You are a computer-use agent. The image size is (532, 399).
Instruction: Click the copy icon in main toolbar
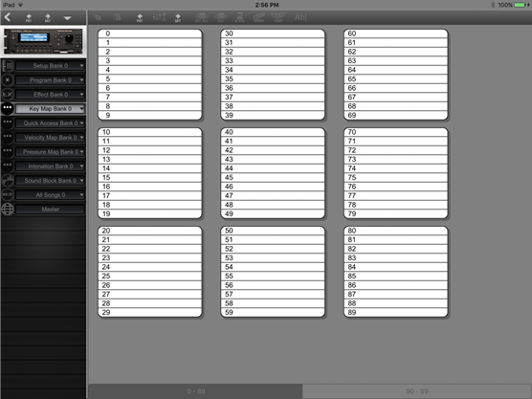click(98, 17)
